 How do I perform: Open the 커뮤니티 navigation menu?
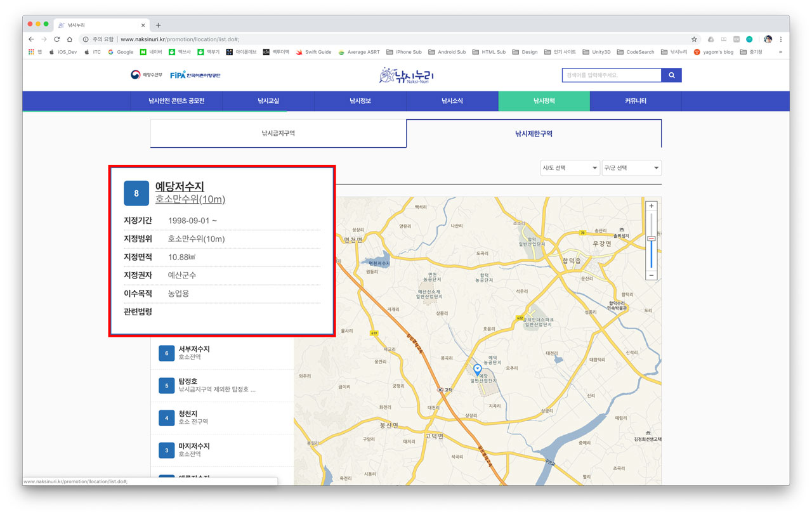point(636,101)
